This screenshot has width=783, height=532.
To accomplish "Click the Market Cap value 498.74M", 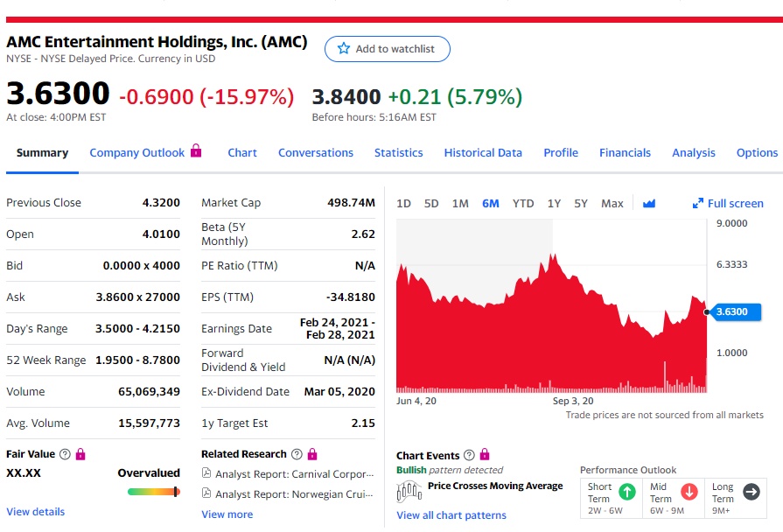I will [x=351, y=202].
